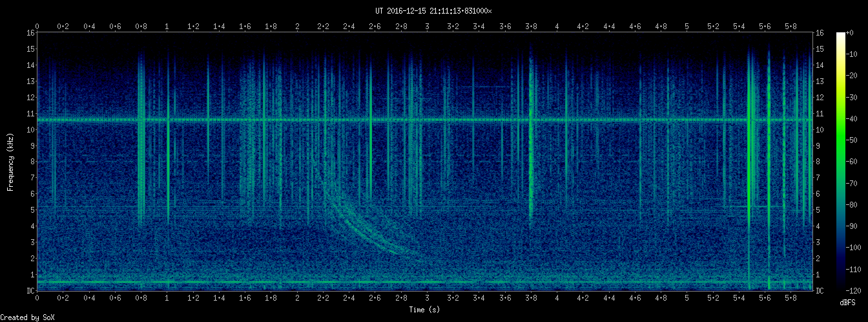Screen dimensions: 868x322
Task: Click '2' tick on the bottom time axis
Action: coord(297,298)
